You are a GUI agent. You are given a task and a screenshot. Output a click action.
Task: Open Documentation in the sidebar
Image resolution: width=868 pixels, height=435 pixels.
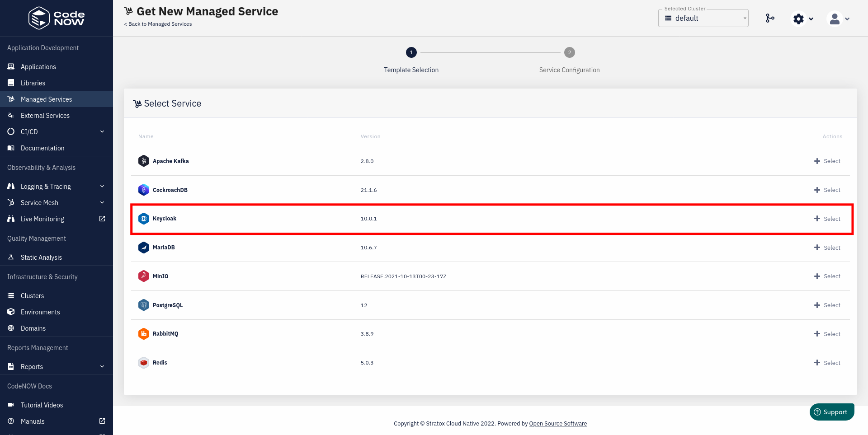pos(57,148)
